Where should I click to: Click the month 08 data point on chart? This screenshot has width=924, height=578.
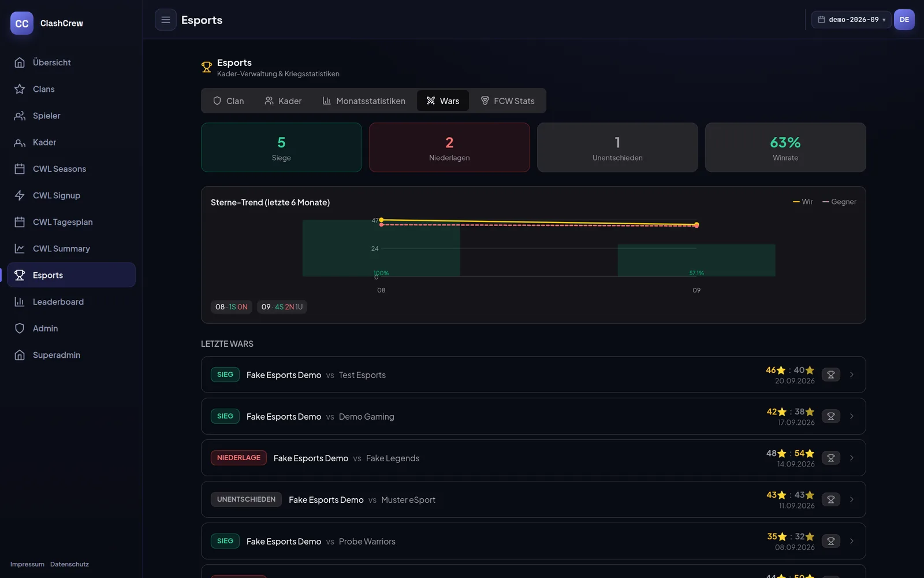pyautogui.click(x=381, y=220)
